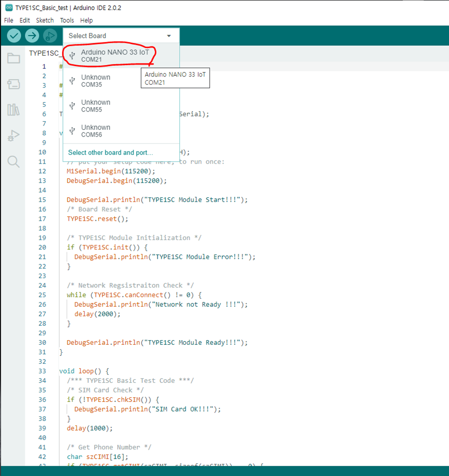The height and width of the screenshot is (476, 449).
Task: Click the delay(1000) code line
Action: coord(90,428)
